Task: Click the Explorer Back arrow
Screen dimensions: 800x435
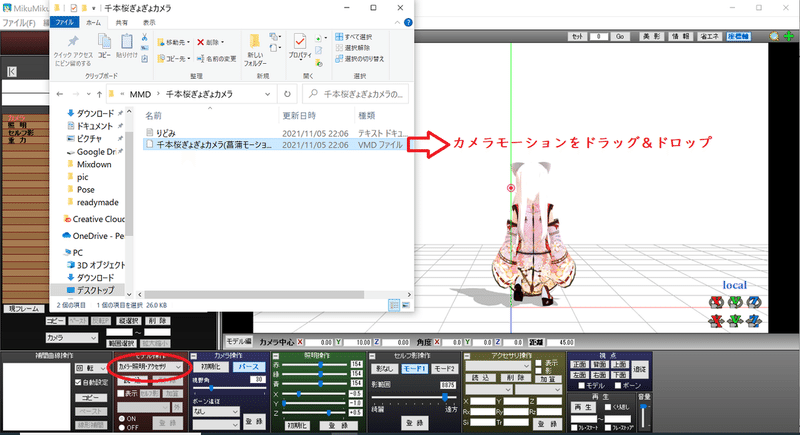Action: [60, 94]
